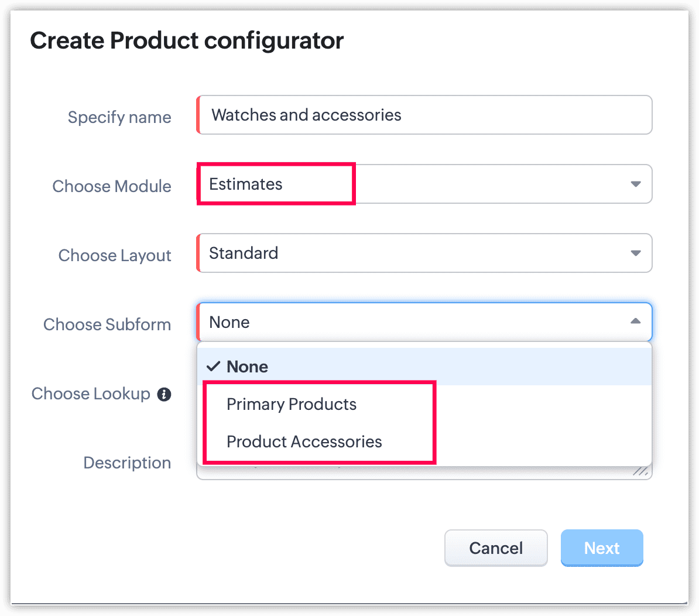This screenshot has height=616, width=699.
Task: Click the Choose Lookup label
Action: click(x=91, y=393)
